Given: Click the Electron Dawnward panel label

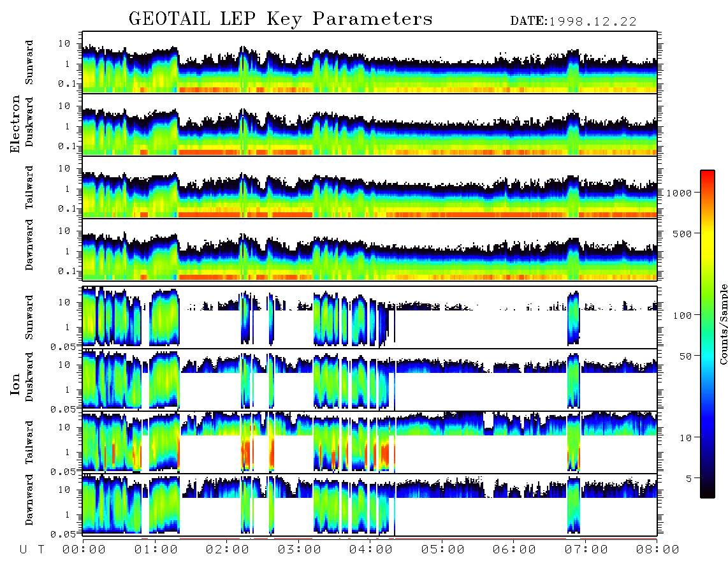Looking at the screenshot, I should click(x=29, y=245).
